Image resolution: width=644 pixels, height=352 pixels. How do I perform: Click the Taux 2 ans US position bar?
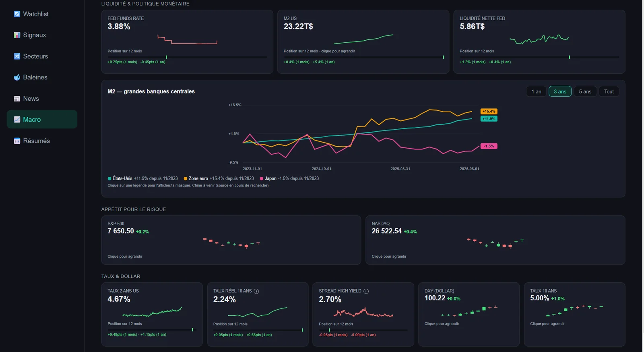(152, 330)
